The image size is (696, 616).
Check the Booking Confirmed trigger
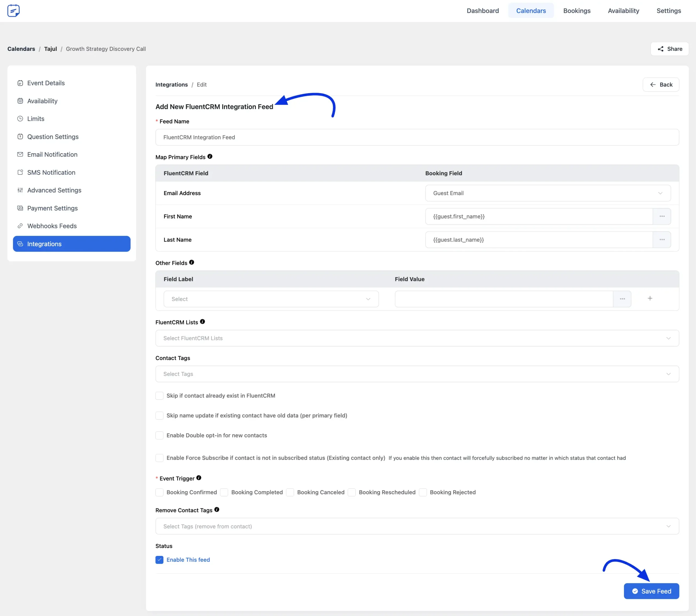tap(159, 492)
